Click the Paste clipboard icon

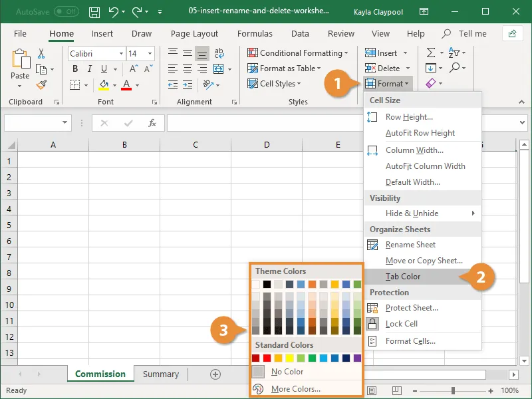[21, 59]
